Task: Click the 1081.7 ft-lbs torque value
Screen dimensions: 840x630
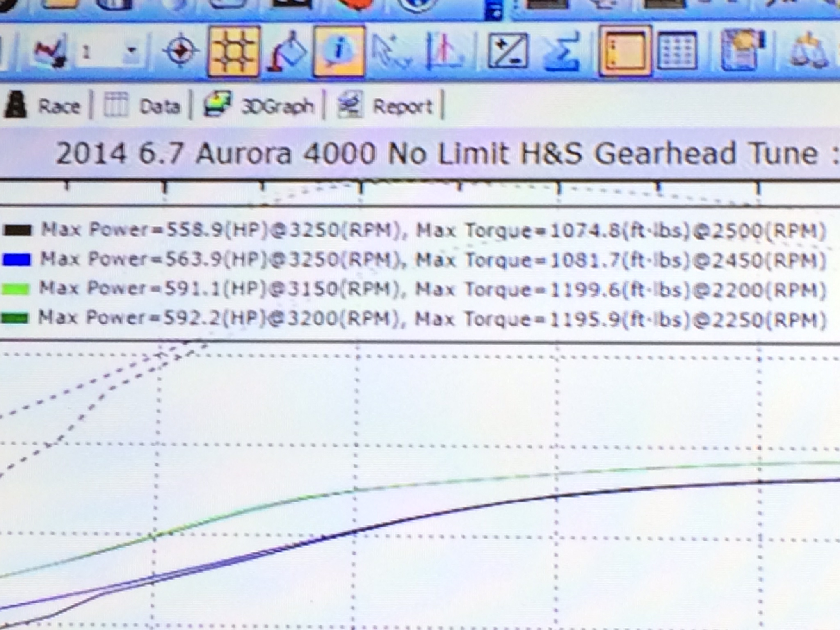Action: (620, 261)
